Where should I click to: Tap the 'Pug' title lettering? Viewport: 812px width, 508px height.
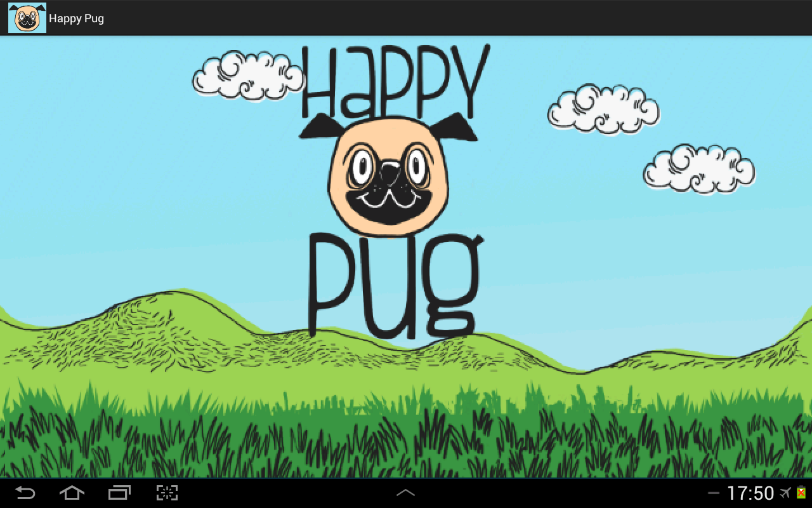395,286
